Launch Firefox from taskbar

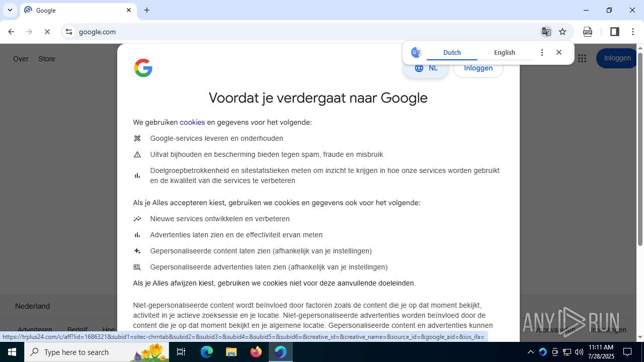pyautogui.click(x=256, y=352)
